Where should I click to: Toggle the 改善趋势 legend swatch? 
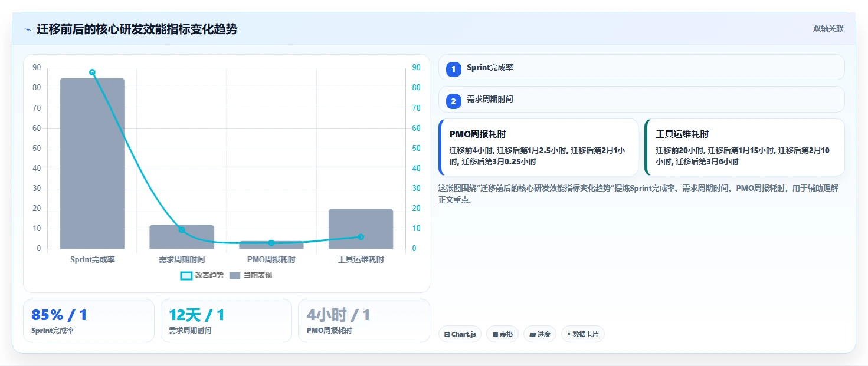coord(186,275)
